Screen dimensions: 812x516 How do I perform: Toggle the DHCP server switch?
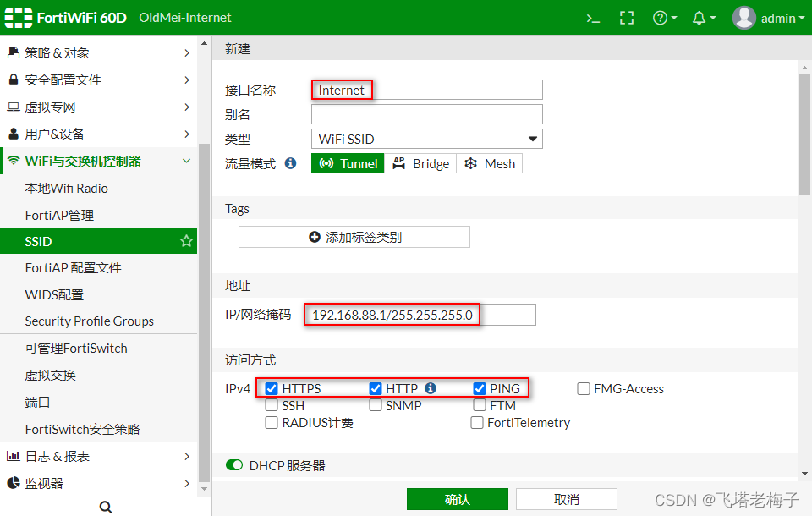coord(234,465)
